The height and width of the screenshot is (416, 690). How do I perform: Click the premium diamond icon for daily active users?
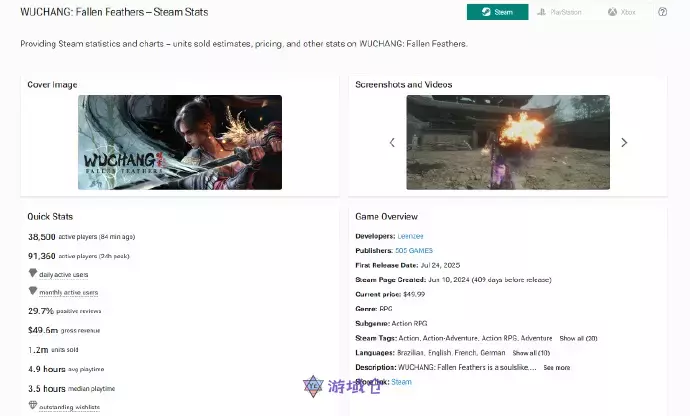32,273
